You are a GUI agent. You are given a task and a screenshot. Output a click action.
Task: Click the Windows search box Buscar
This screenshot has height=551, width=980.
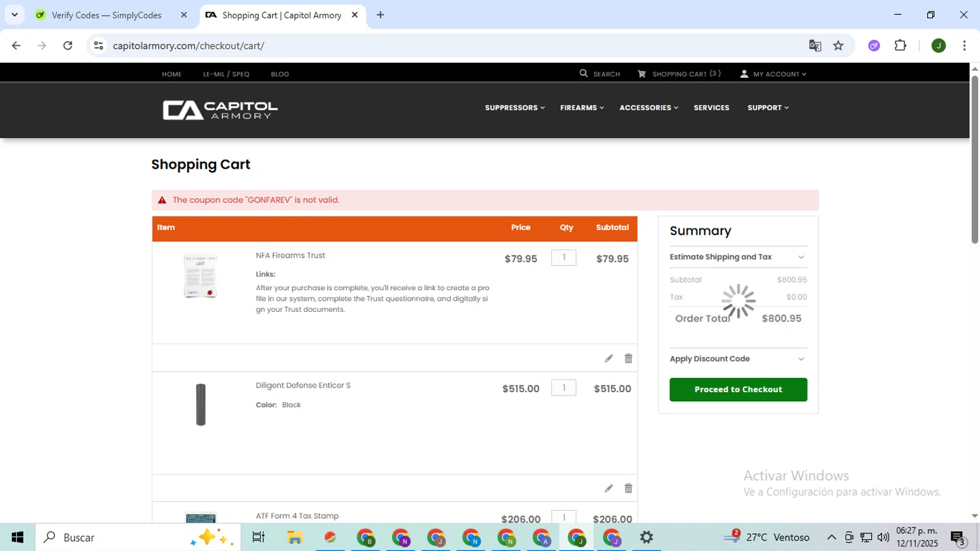[x=138, y=537]
